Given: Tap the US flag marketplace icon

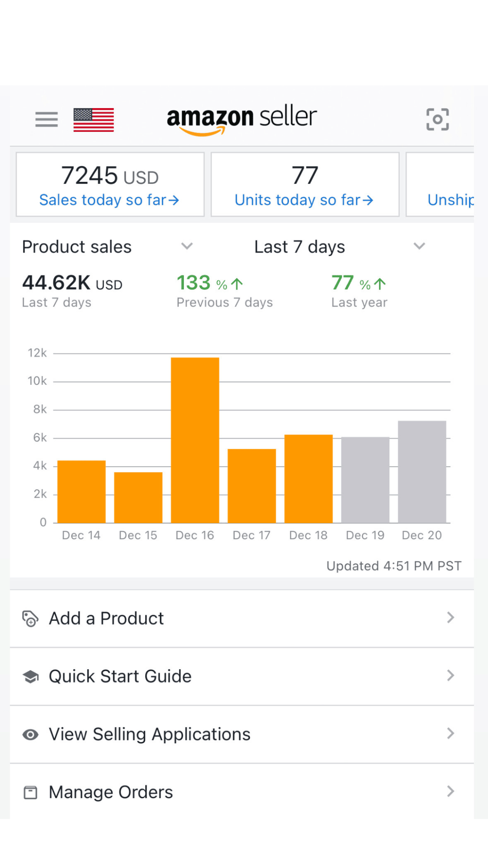Looking at the screenshot, I should pos(94,120).
